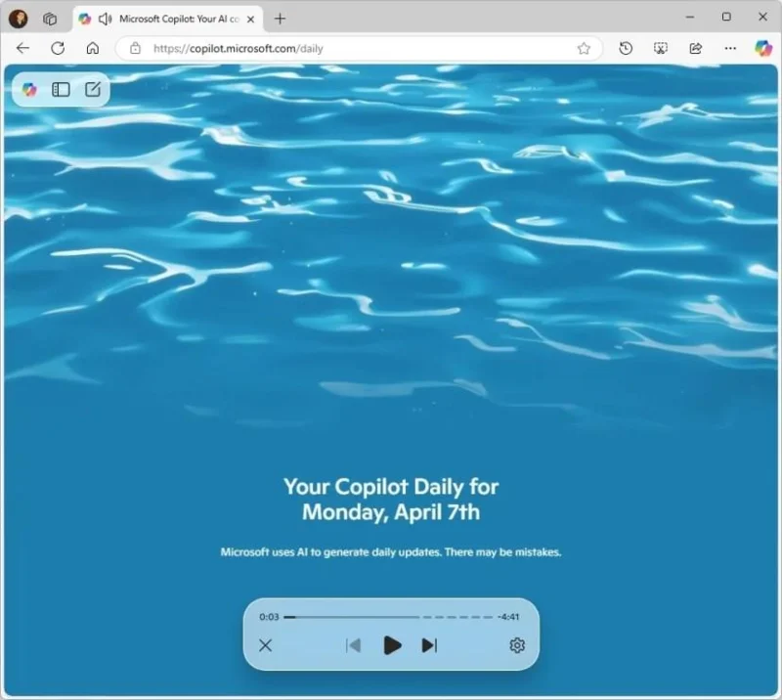782x700 pixels.
Task: Click the Copilot logo on the page
Action: (x=29, y=89)
